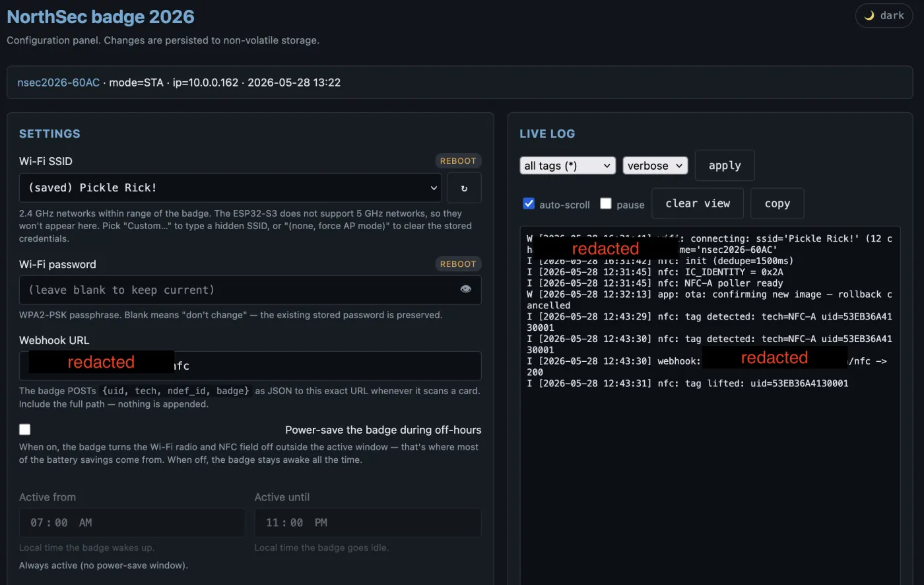The width and height of the screenshot is (924, 585).
Task: Uncheck the auto-scroll checkbox
Action: click(x=529, y=204)
